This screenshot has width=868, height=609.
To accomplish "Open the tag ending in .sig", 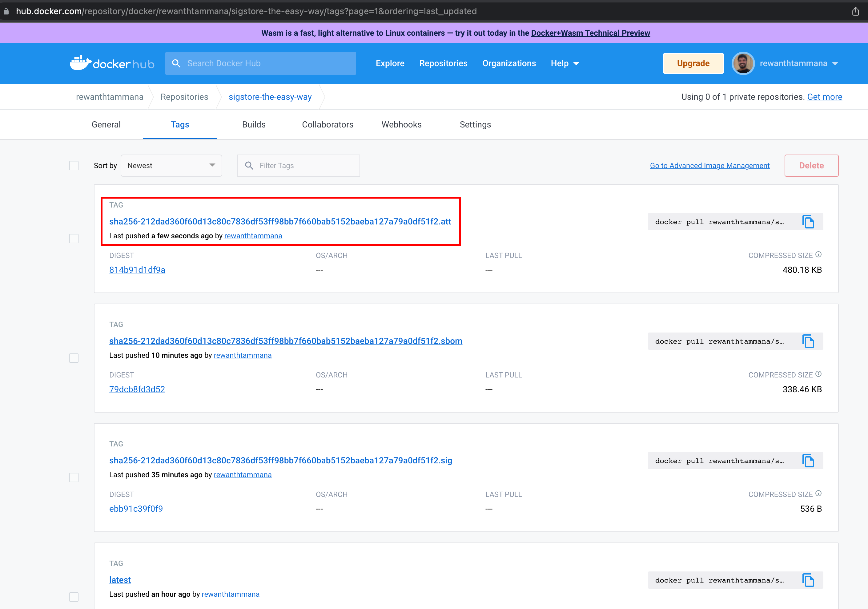I will (280, 461).
